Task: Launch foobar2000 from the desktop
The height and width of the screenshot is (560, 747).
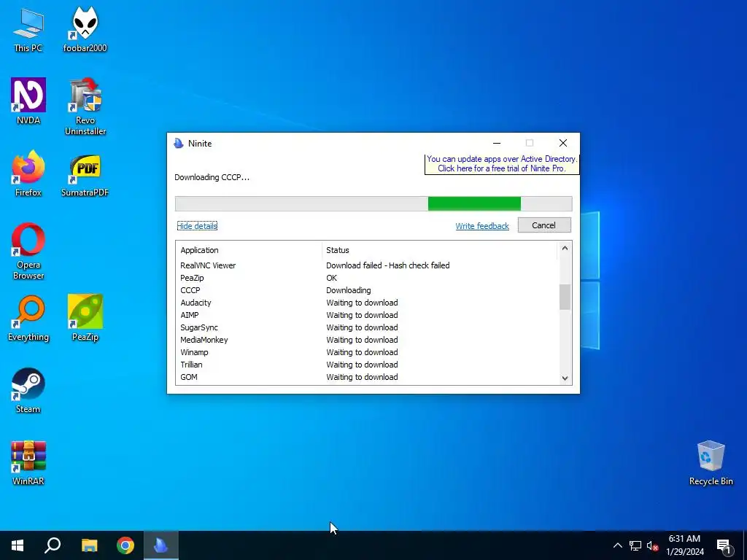Action: pos(85,30)
